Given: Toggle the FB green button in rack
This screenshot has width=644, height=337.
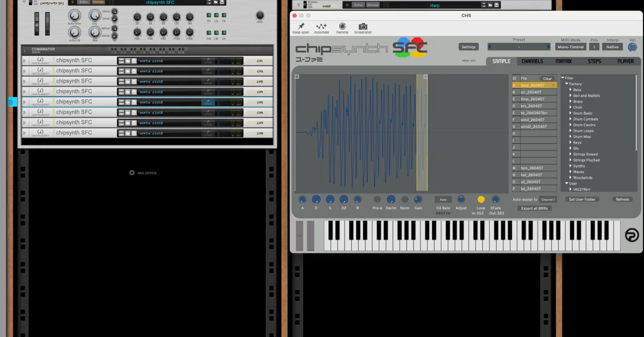Looking at the screenshot, I should [223, 15].
